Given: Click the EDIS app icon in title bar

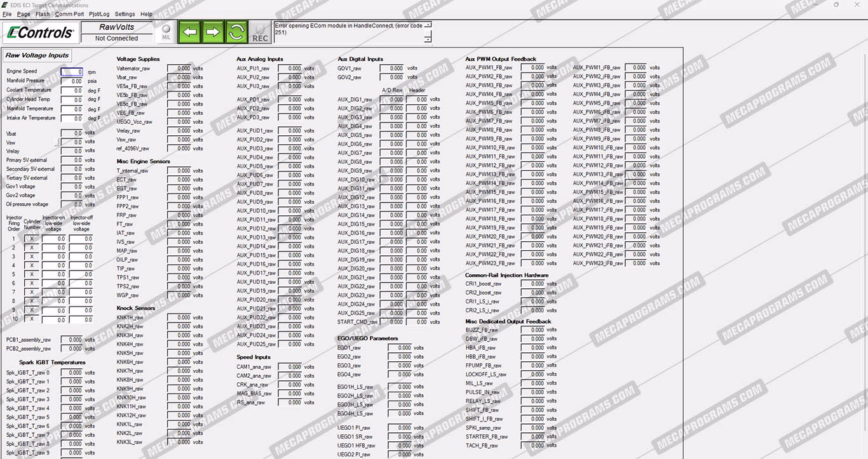Looking at the screenshot, I should (x=5, y=4).
